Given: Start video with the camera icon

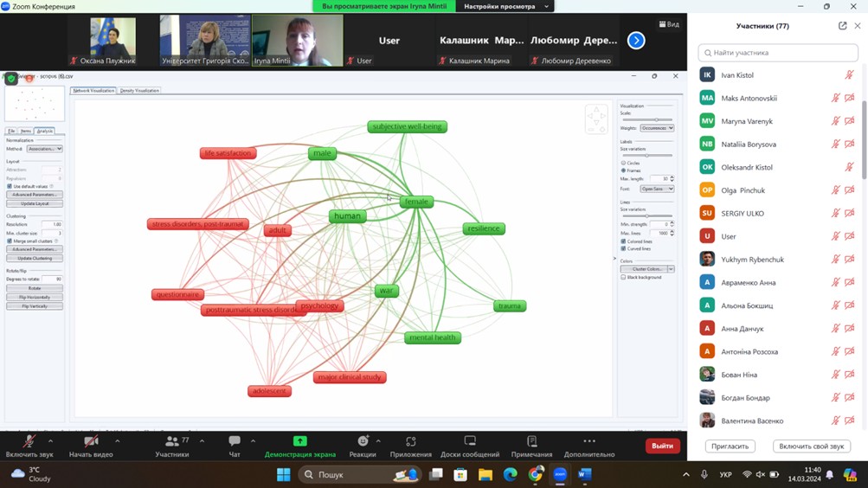Looking at the screenshot, I should coord(91,441).
